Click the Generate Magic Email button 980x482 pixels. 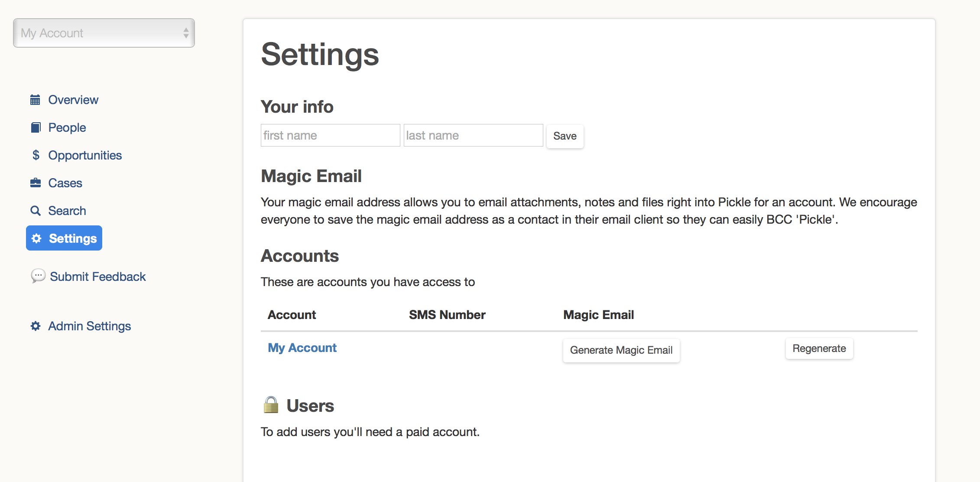click(621, 350)
